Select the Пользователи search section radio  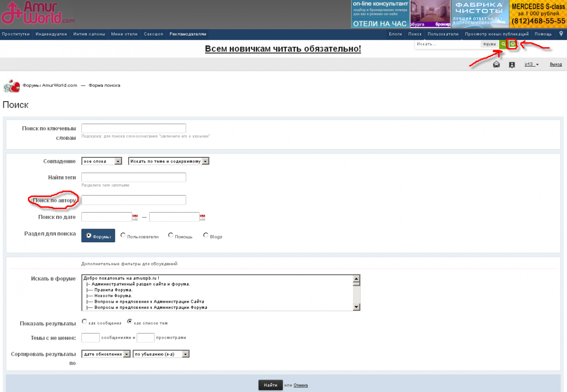[123, 235]
